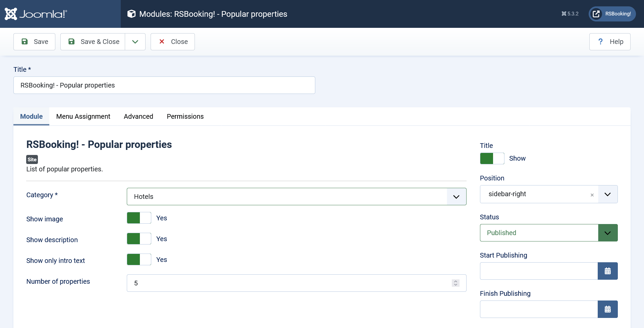Open RSBooking! site preview button
The width and height of the screenshot is (644, 328).
(612, 14)
